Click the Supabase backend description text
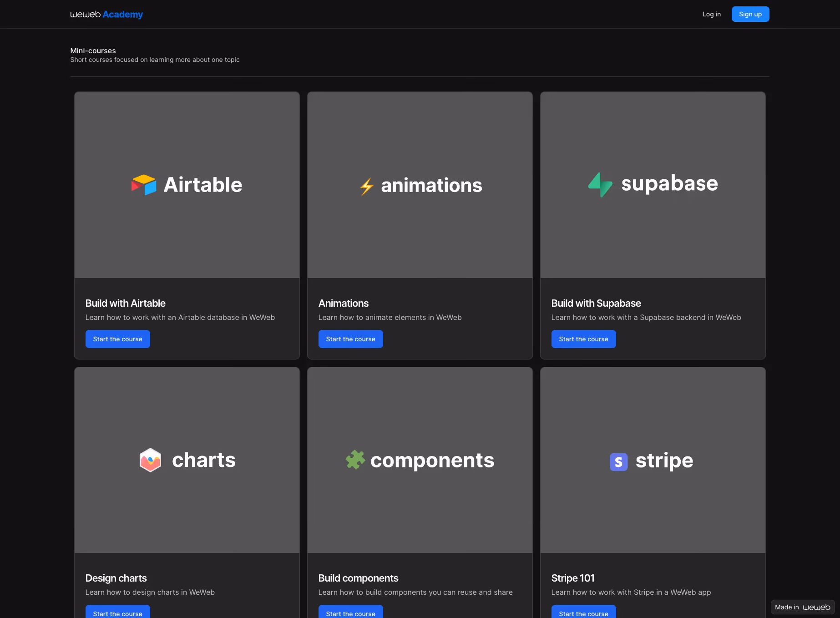 [x=646, y=317]
